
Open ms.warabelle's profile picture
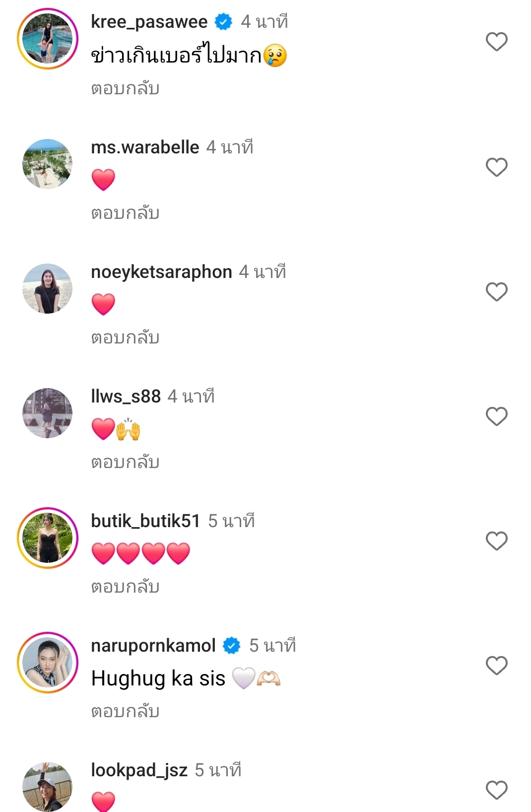[48, 164]
